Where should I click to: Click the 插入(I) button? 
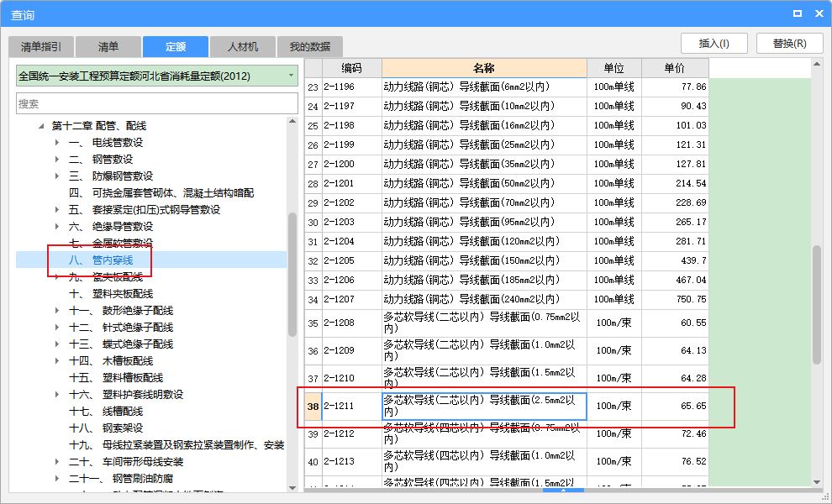[714, 44]
